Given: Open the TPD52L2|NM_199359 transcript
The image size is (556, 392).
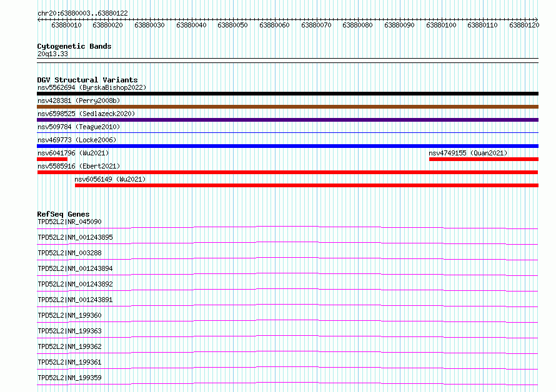Looking at the screenshot, I should (69, 378).
